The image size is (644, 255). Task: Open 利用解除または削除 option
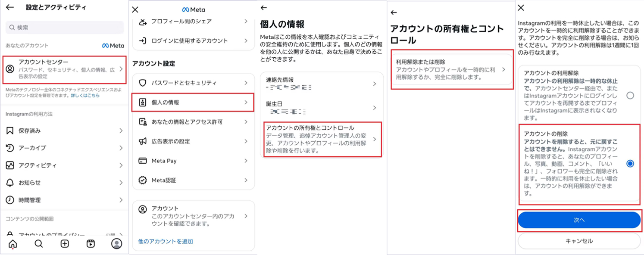[452, 70]
